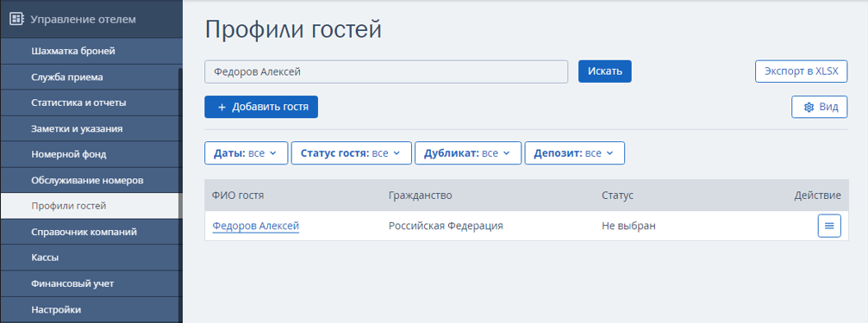
Task: Click the Не выбран status cell
Action: [x=629, y=226]
